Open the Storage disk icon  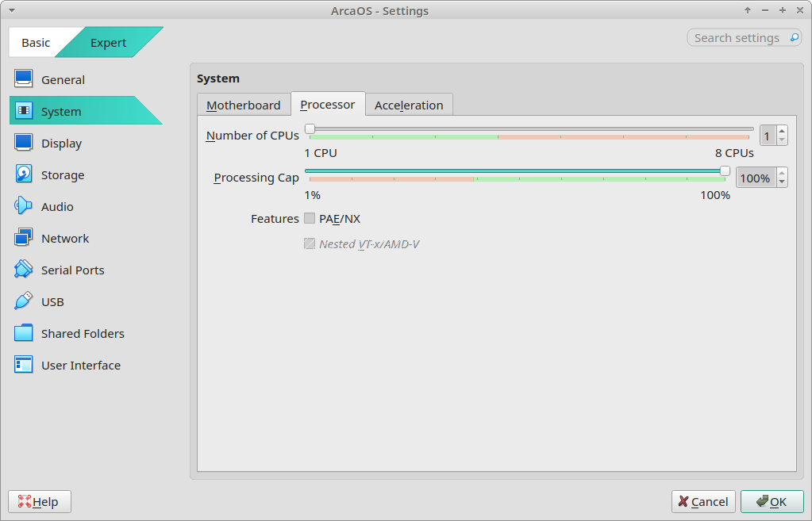23,174
